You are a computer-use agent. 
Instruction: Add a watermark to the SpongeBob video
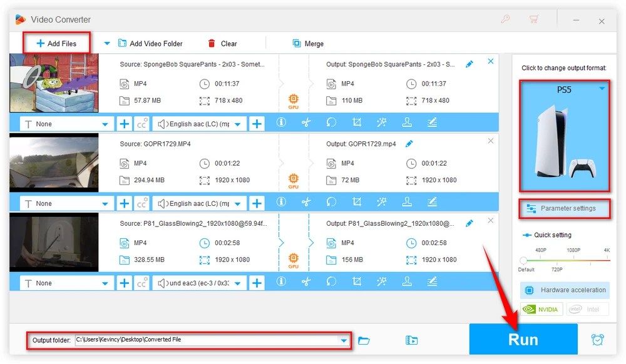click(407, 123)
